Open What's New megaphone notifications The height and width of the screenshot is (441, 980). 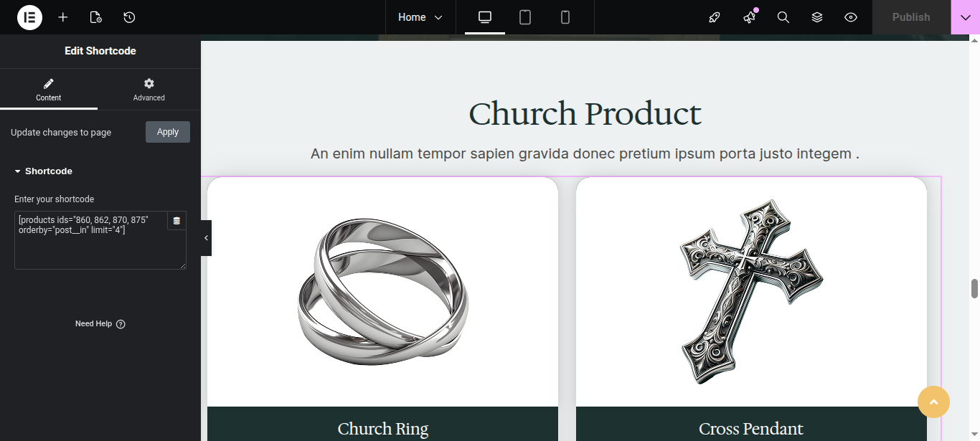tap(749, 17)
